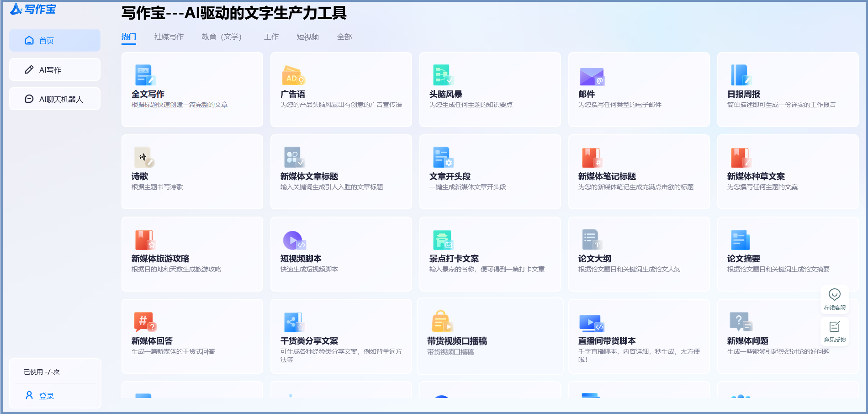Open the 日报周报 card title
Screen dimensions: 868x414
point(744,94)
